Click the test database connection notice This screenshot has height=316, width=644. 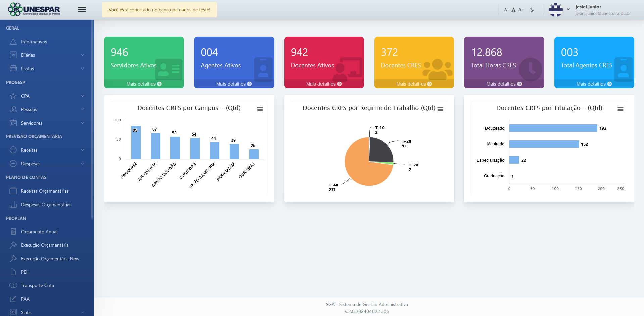[x=159, y=10]
